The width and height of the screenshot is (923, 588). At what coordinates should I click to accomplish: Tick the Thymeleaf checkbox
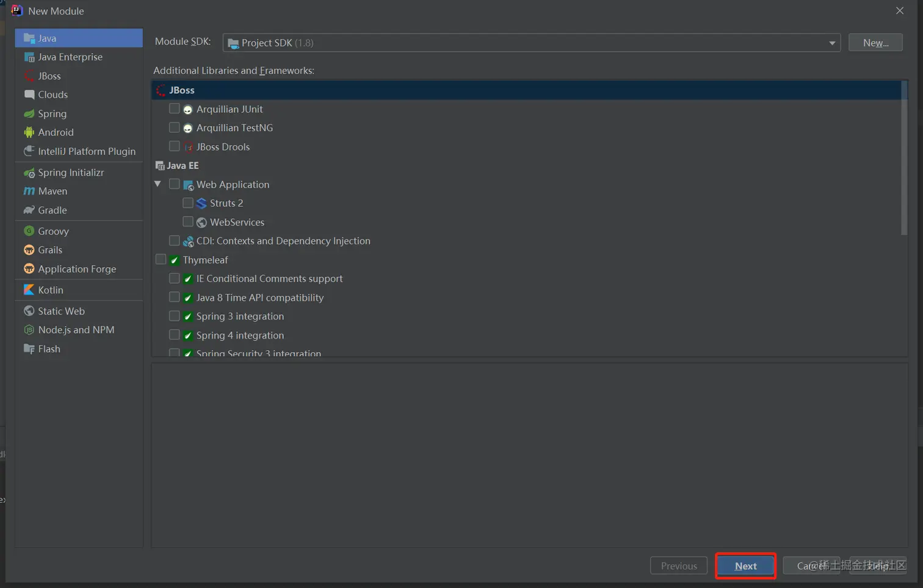coord(161,259)
